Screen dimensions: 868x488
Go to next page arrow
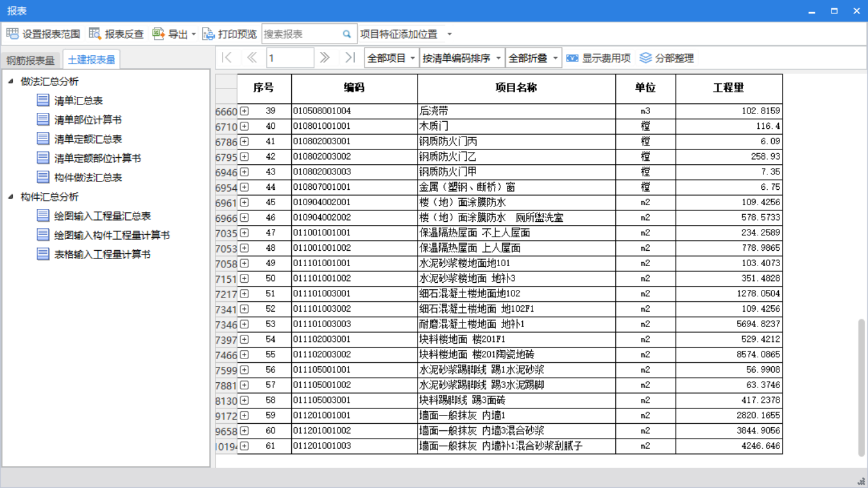click(325, 58)
